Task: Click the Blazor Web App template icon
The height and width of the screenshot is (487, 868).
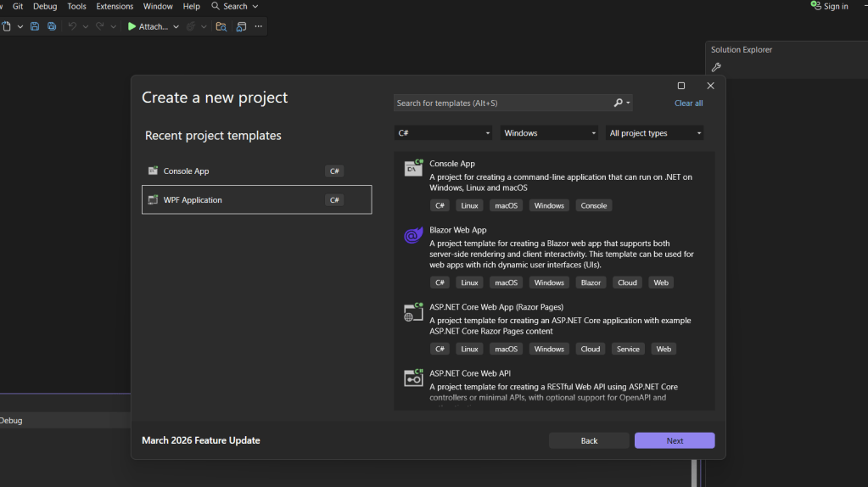Action: (413, 236)
